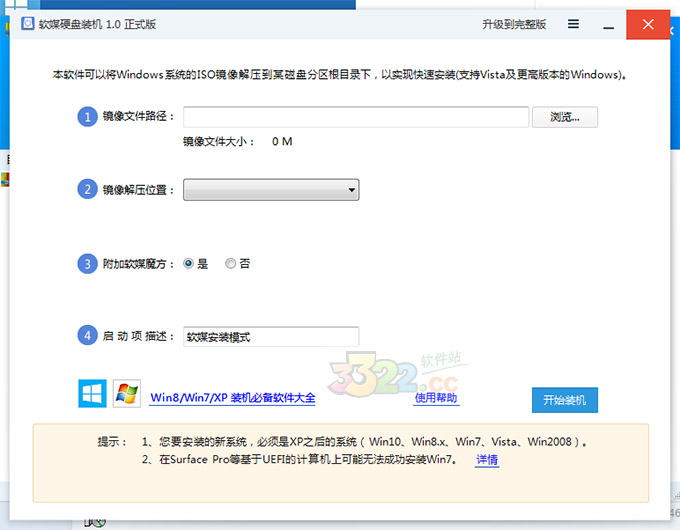Click the 启动项描述 label
Viewport: 680px width, 530px height.
[138, 336]
